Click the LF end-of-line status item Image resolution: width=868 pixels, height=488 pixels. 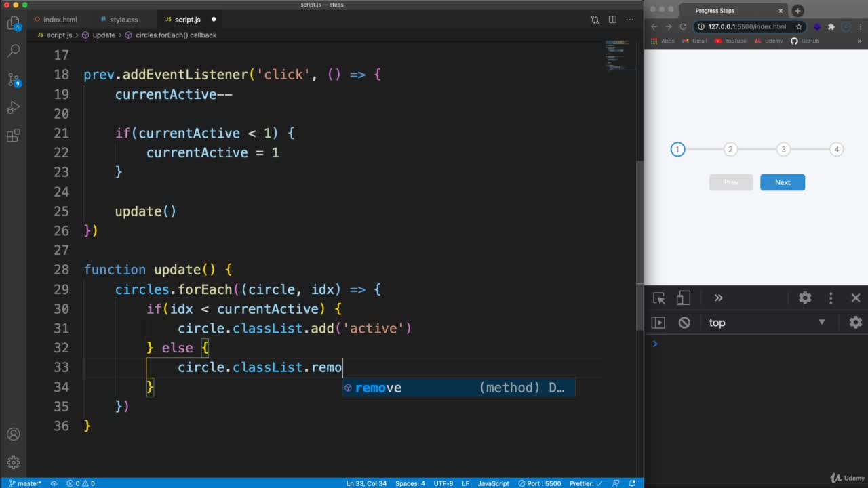[x=466, y=483]
